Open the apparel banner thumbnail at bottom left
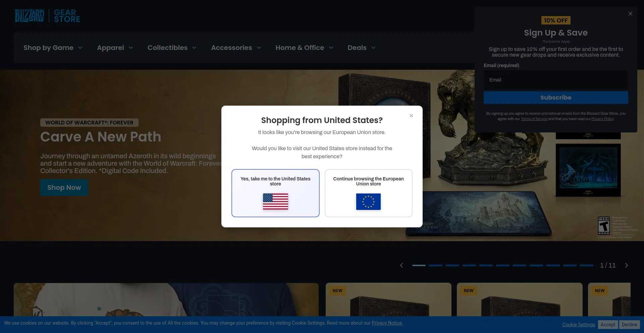Screen dimensions: 644x333 coord(166,299)
